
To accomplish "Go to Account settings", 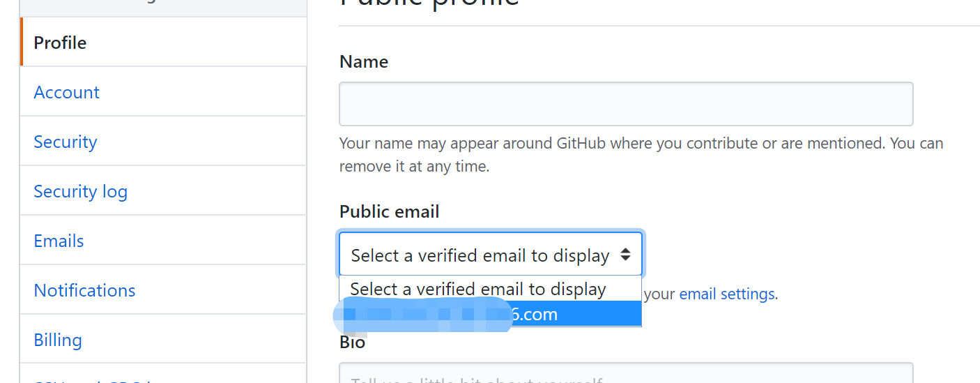I will pyautogui.click(x=67, y=92).
